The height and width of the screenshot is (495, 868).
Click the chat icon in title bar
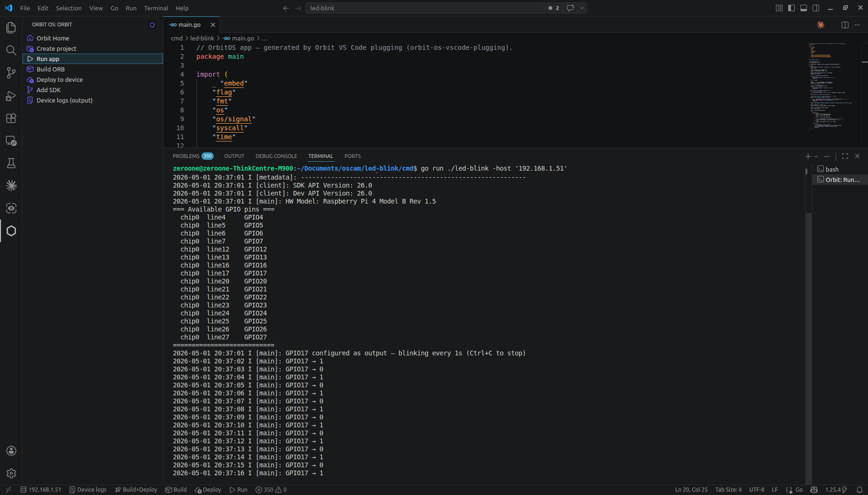[x=570, y=8]
